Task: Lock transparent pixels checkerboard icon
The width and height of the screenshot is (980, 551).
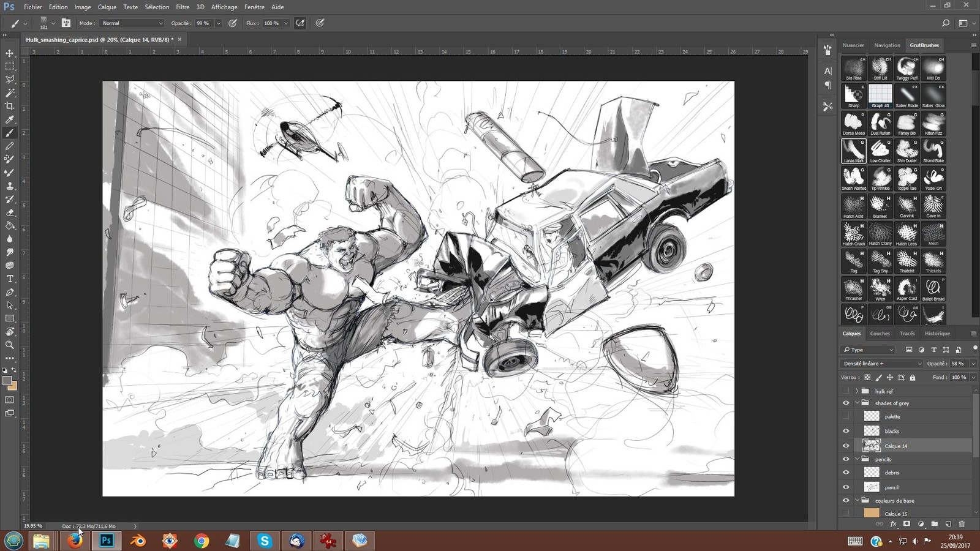Action: coord(867,378)
